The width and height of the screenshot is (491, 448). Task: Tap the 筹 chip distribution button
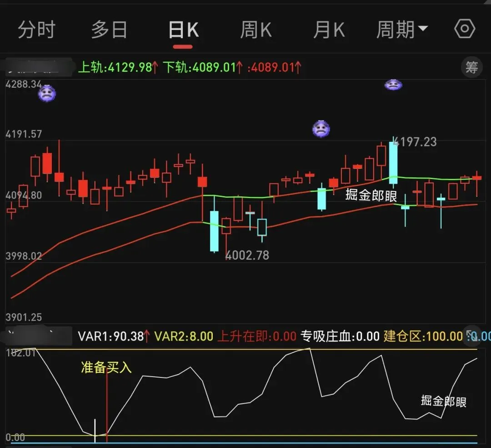coord(471,67)
